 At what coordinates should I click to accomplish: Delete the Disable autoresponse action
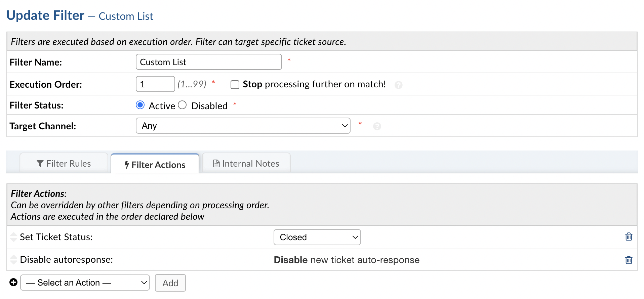pos(629,260)
